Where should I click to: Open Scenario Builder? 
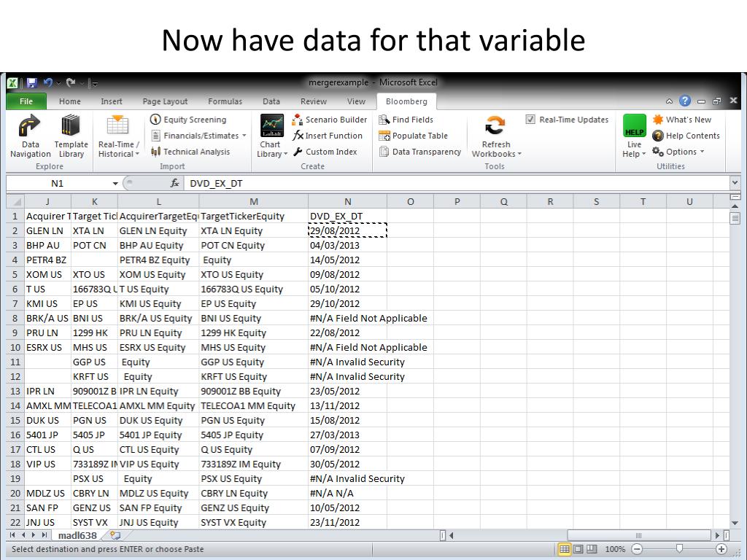pyautogui.click(x=329, y=120)
